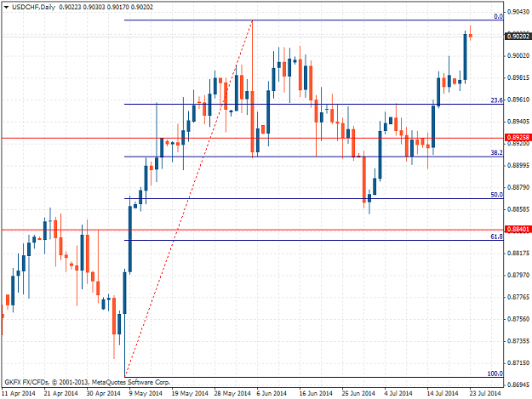
Task: Click the 0.88175 price scale value
Action: coord(518,254)
